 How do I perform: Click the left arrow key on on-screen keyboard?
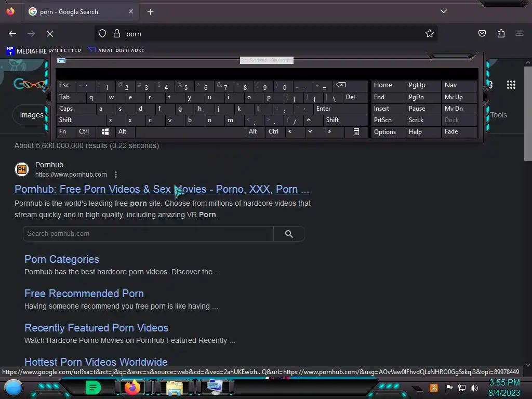[290, 131]
